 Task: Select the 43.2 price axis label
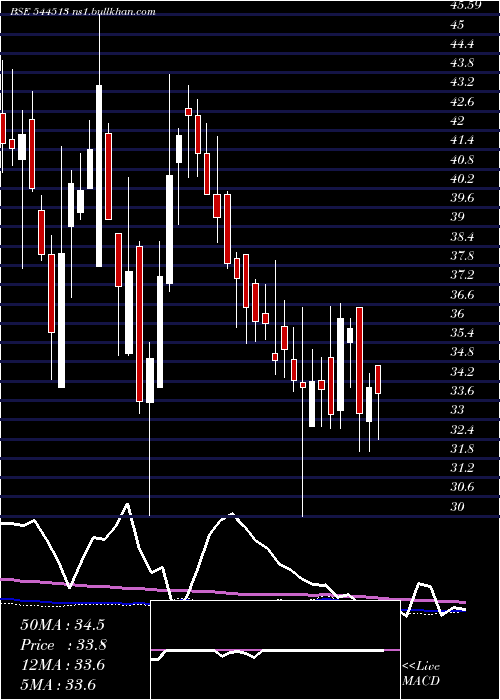click(x=462, y=82)
